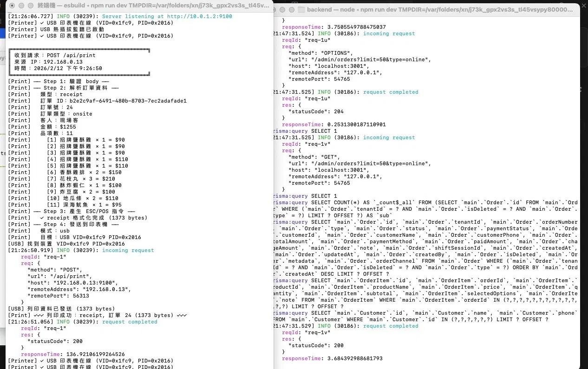
Task: Click the 列印成功 receipt success line
Action: 98,315
